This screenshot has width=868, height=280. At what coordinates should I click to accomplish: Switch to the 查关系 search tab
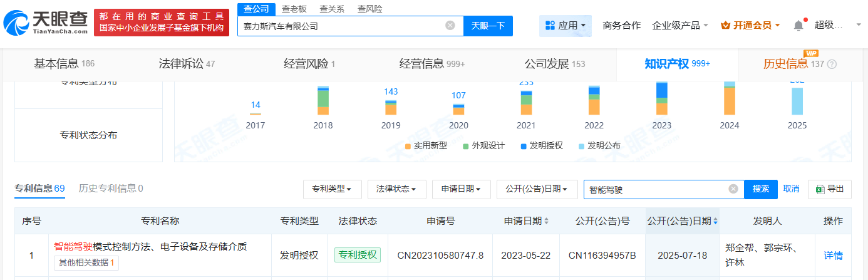pyautogui.click(x=331, y=9)
